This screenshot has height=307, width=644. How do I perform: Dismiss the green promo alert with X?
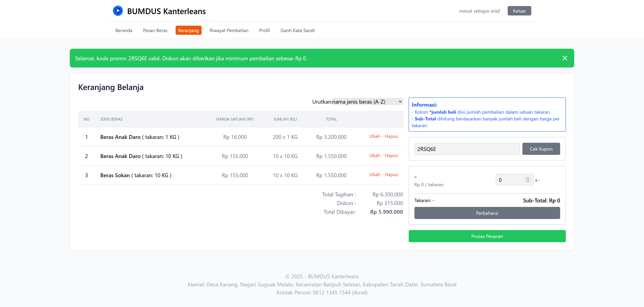click(x=565, y=58)
